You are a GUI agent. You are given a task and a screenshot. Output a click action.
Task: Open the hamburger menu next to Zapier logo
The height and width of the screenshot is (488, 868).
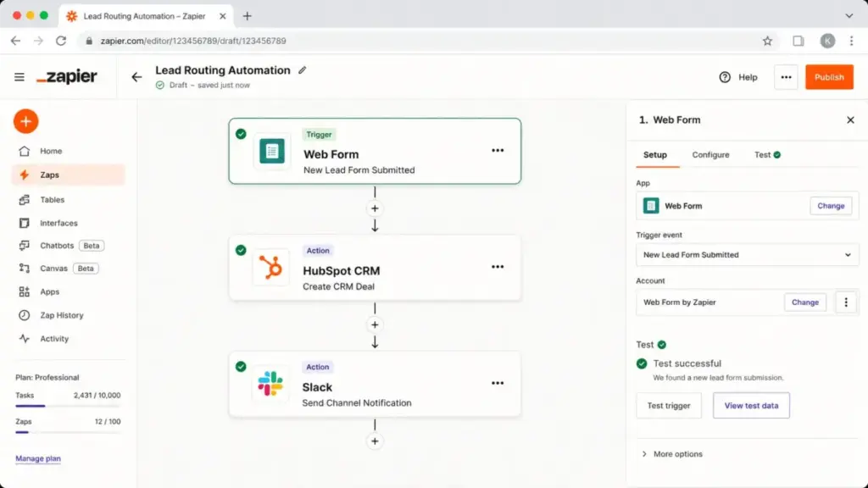tap(19, 77)
